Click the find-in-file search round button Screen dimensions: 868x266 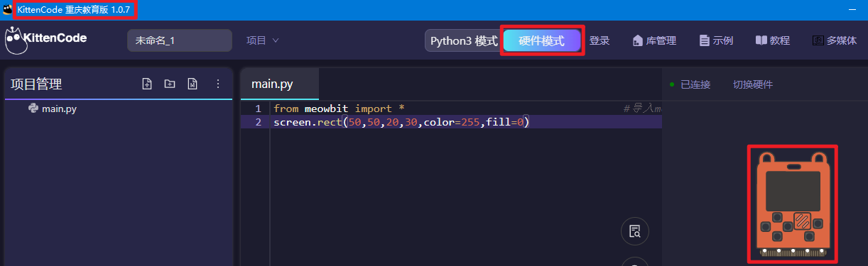click(x=634, y=231)
